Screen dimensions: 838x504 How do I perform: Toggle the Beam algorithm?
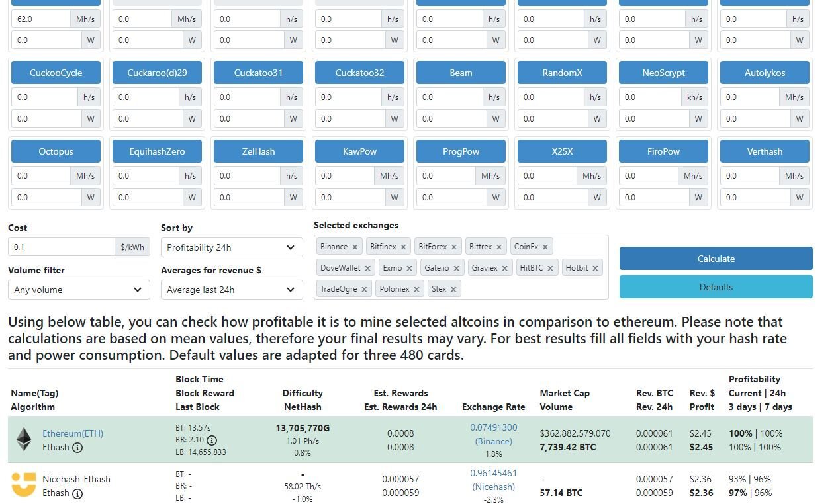click(x=461, y=73)
